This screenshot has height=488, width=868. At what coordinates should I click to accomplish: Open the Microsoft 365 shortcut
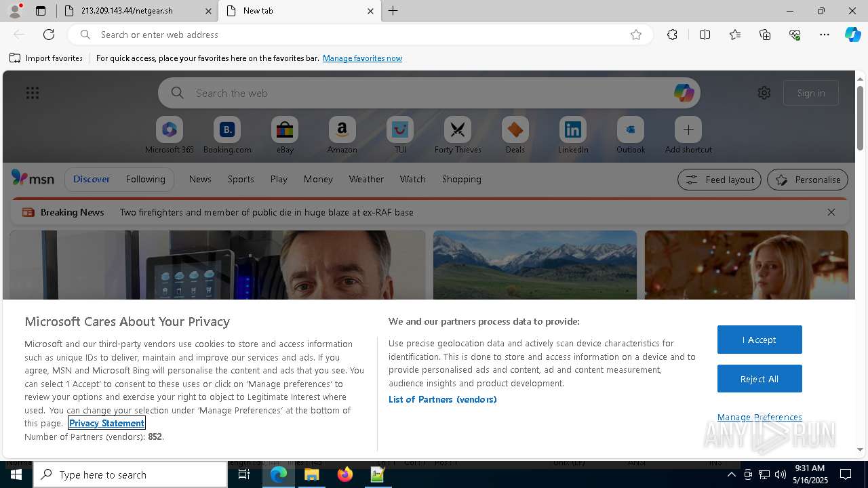170,135
